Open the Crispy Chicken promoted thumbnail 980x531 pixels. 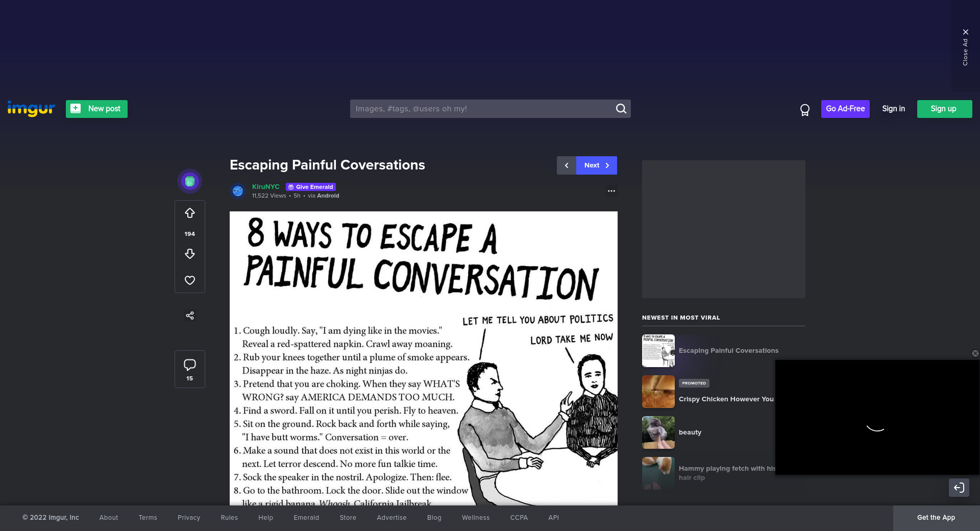[x=658, y=392]
